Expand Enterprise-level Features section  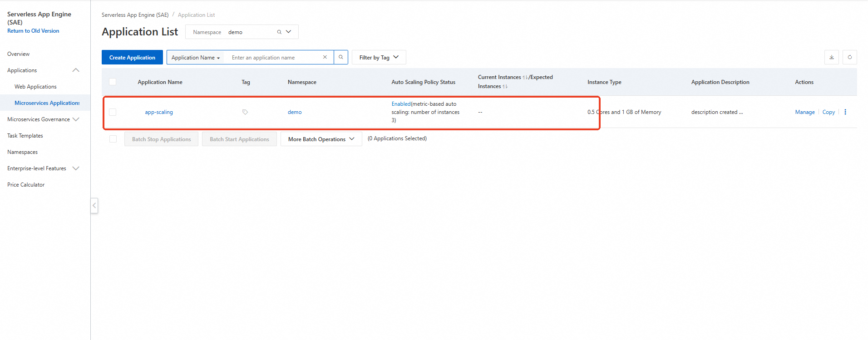click(x=76, y=168)
